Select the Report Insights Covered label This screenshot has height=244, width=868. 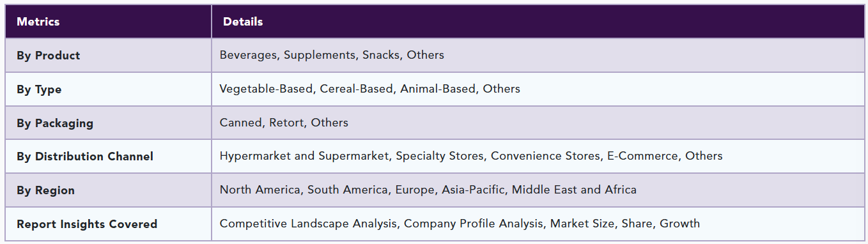click(87, 224)
